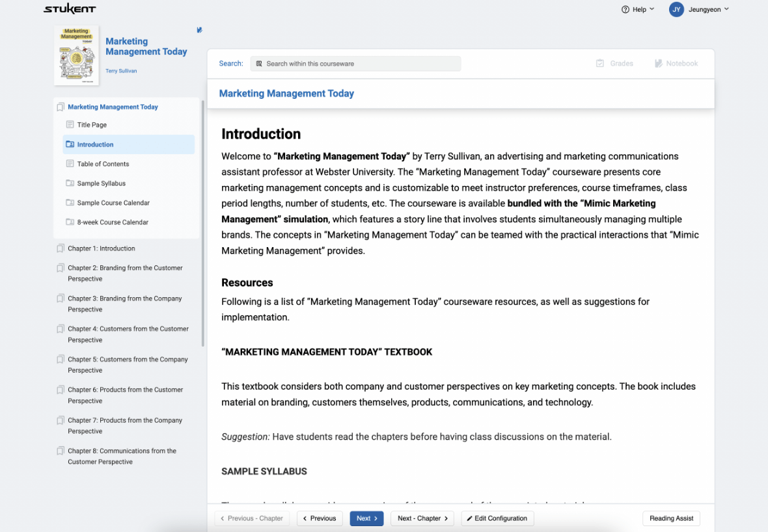The height and width of the screenshot is (532, 768).
Task: Click the Grades clipboard icon
Action: [600, 63]
